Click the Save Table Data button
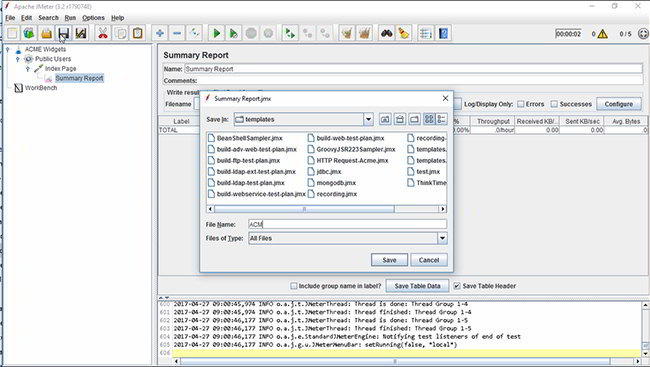The width and height of the screenshot is (650, 367). coord(417,286)
